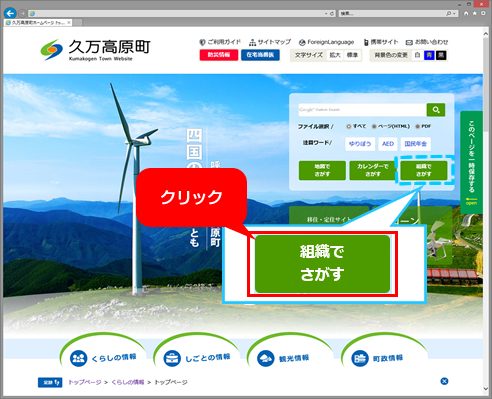Close the breadcrumb bar with X icon
This screenshot has height=399, width=492.
click(444, 381)
